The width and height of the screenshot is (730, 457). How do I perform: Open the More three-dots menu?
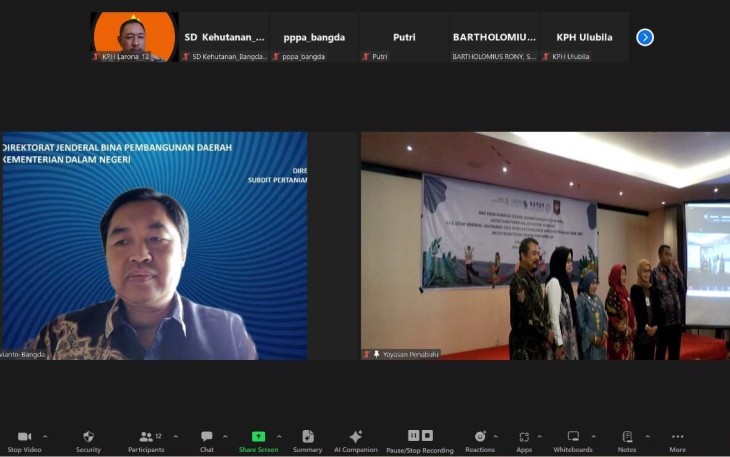pos(678,437)
